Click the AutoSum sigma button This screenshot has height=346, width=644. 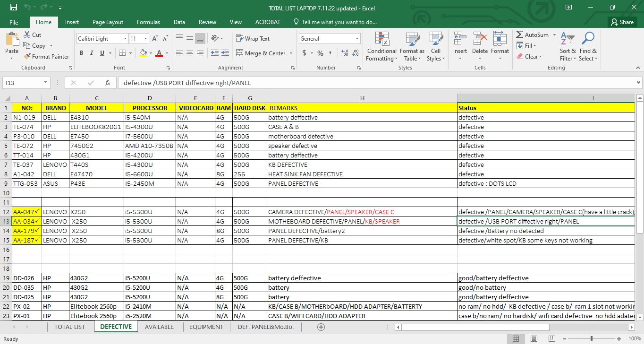click(x=532, y=35)
